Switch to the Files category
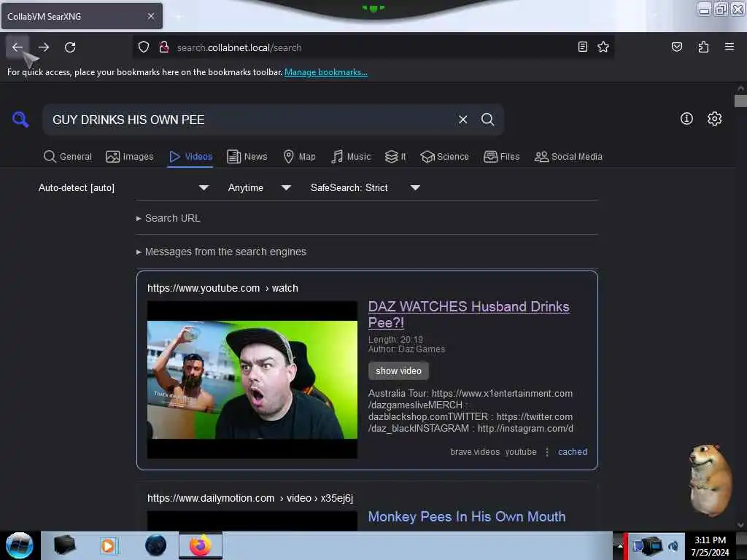The image size is (747, 560). [501, 156]
